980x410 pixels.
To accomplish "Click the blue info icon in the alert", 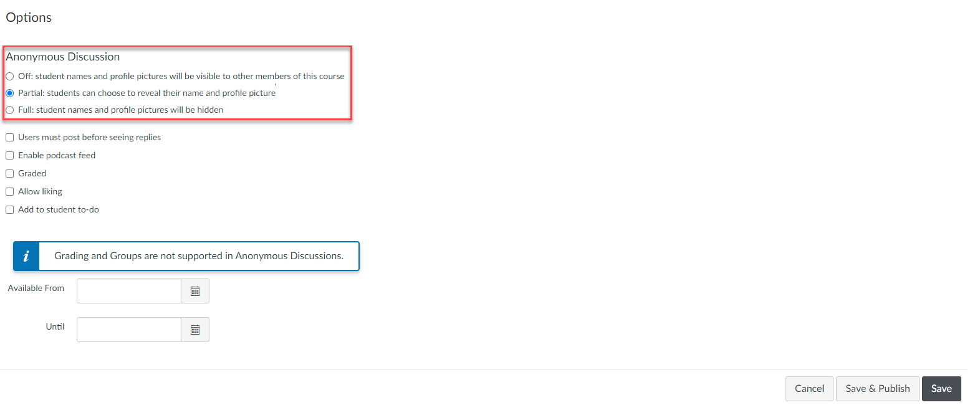I will pos(26,256).
